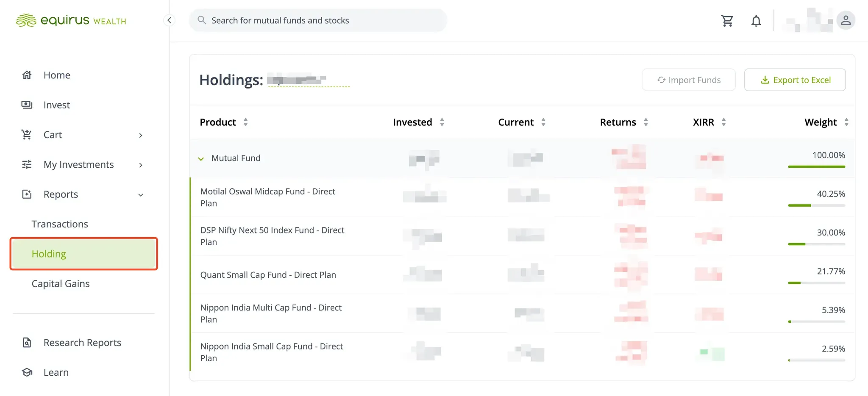The width and height of the screenshot is (868, 396).
Task: Open the shopping cart icon in header
Action: [727, 20]
